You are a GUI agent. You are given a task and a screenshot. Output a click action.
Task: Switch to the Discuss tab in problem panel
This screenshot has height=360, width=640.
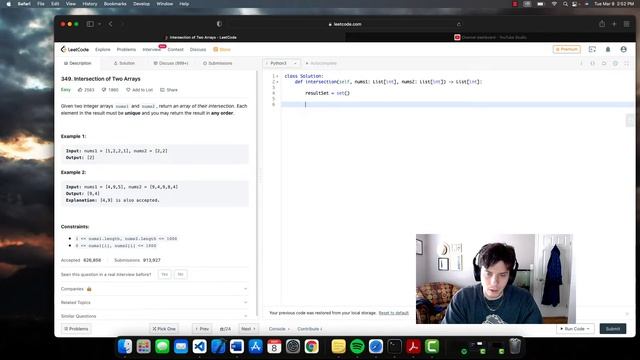171,63
